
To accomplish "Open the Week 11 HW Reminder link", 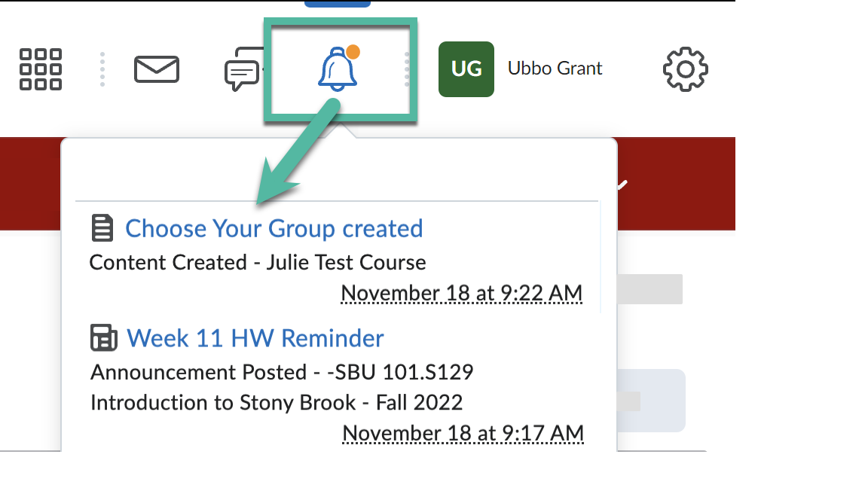I will pos(255,338).
